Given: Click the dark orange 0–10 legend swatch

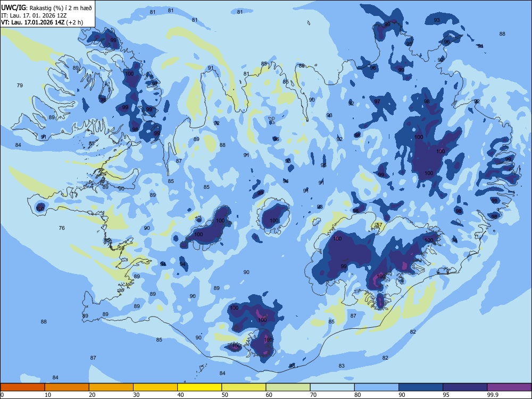Looking at the screenshot, I should [22, 387].
